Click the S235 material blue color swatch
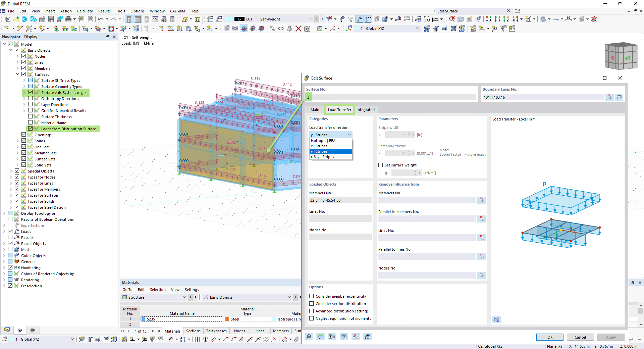 (x=144, y=319)
